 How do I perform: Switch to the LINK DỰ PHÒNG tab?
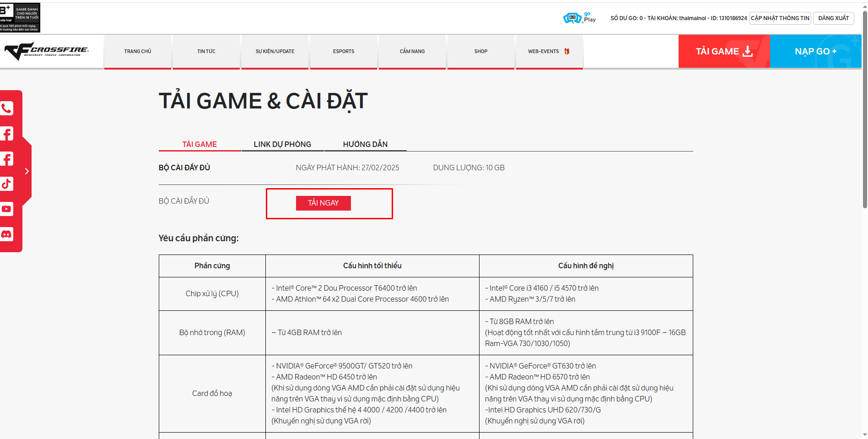pyautogui.click(x=282, y=144)
